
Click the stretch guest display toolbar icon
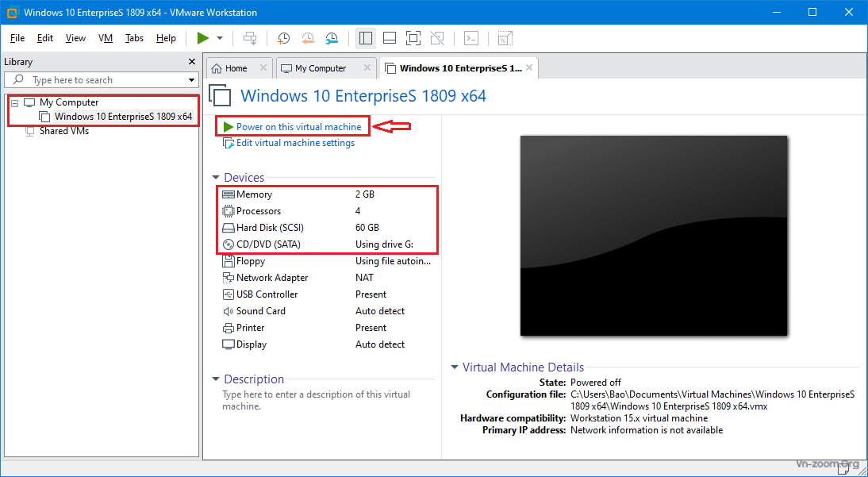[x=504, y=38]
